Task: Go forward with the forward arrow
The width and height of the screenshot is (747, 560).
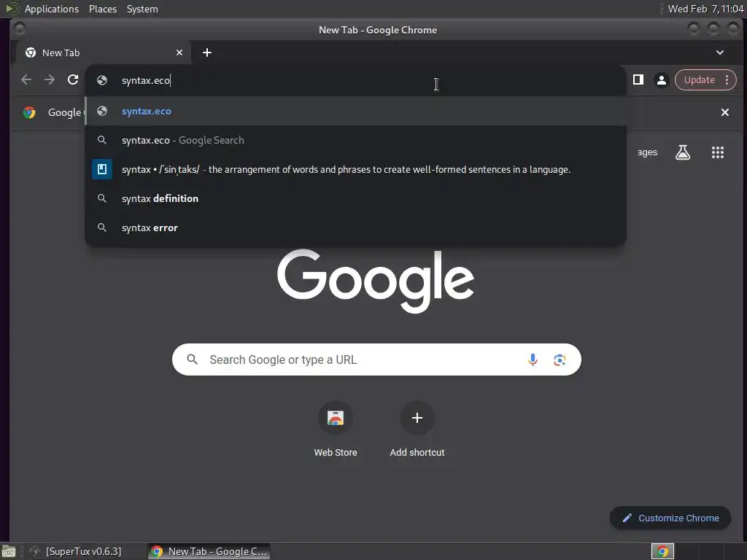Action: point(50,79)
